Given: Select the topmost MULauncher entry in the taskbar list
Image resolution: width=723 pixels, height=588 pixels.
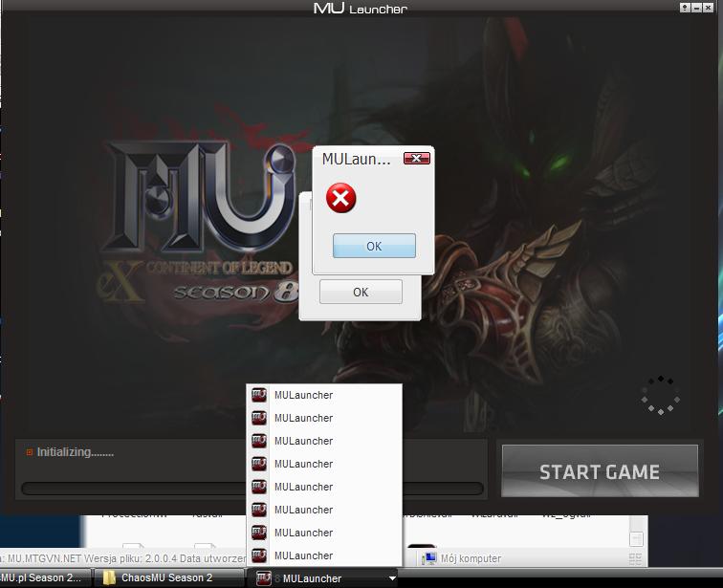Looking at the screenshot, I should tap(324, 395).
